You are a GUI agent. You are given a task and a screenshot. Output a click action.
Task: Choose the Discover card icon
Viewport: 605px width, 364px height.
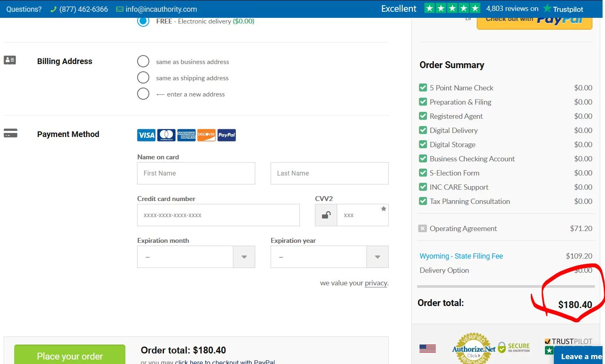click(206, 135)
